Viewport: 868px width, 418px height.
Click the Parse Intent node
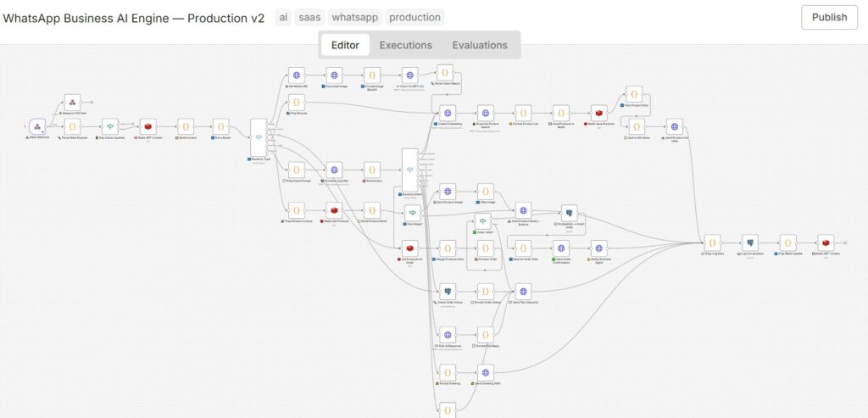(x=372, y=170)
